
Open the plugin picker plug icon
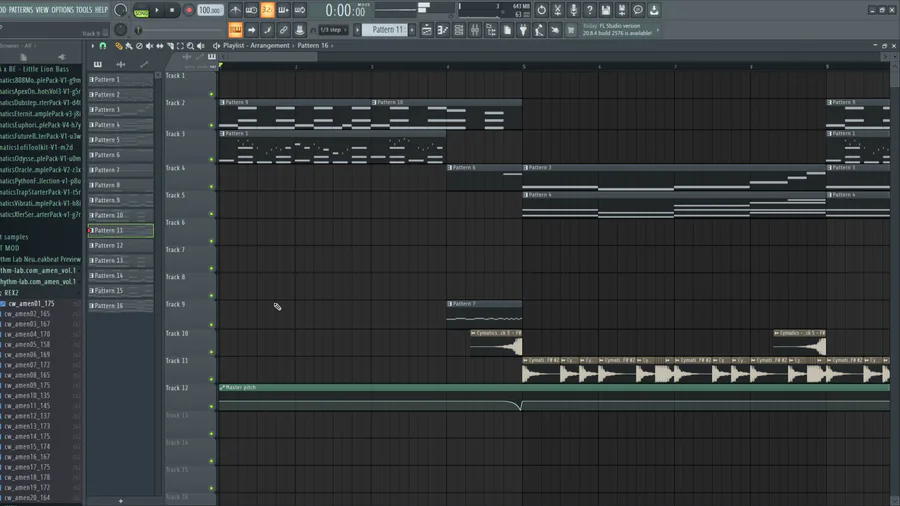pyautogui.click(x=523, y=30)
